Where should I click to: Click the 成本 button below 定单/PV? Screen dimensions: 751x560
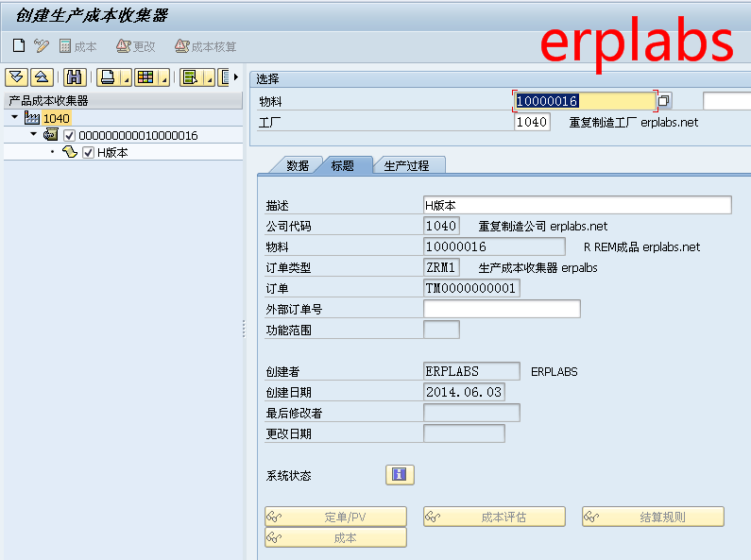[x=335, y=537]
